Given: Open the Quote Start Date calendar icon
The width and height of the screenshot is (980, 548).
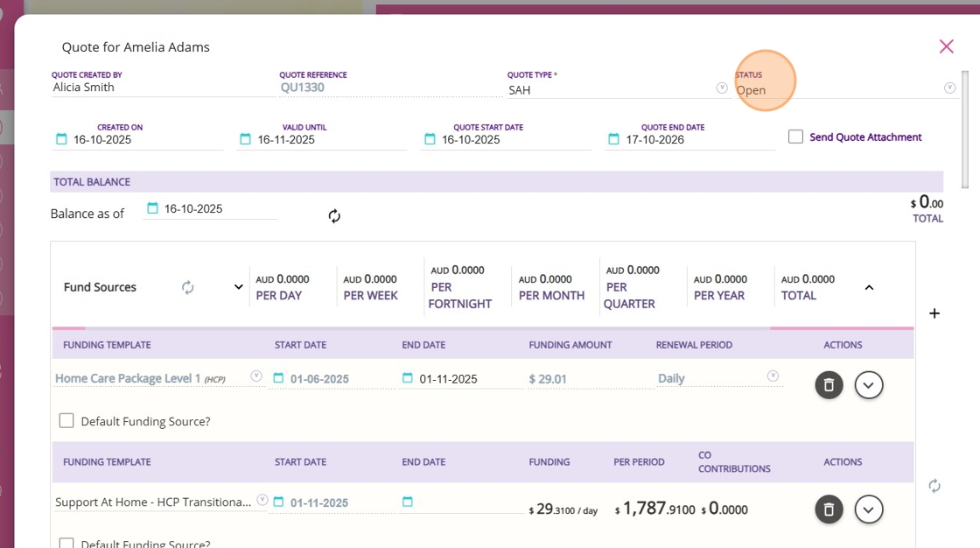Looking at the screenshot, I should (430, 139).
